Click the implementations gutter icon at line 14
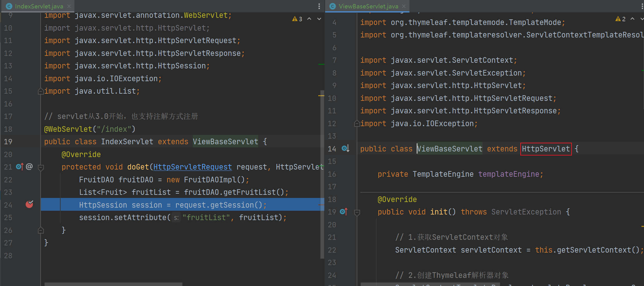 345,148
